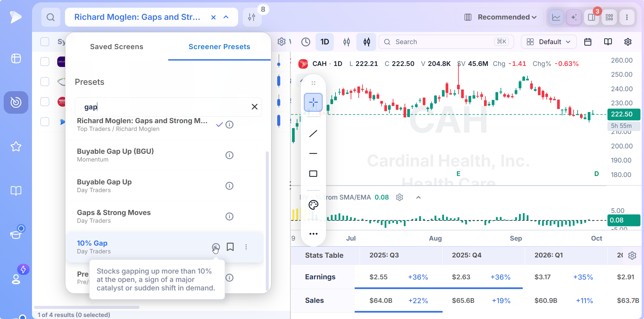Check the first row checkbox in results
Viewport: 644px width, 319px height.
[45, 62]
